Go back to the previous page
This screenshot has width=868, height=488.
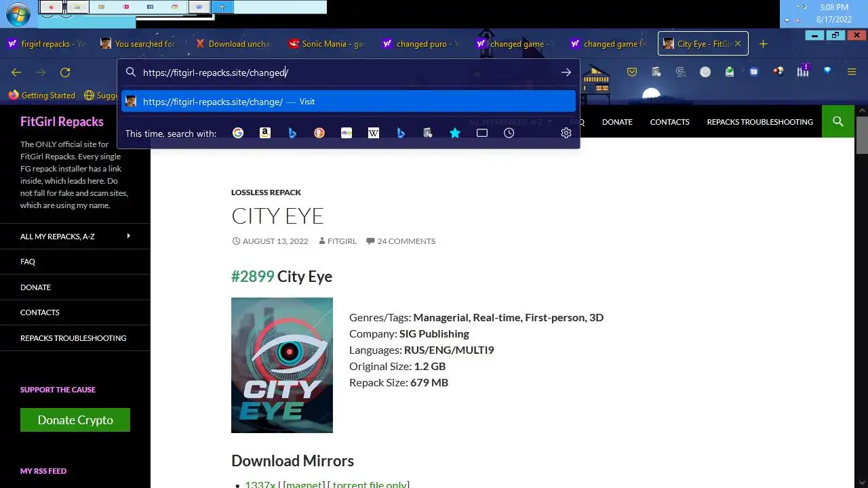(16, 72)
